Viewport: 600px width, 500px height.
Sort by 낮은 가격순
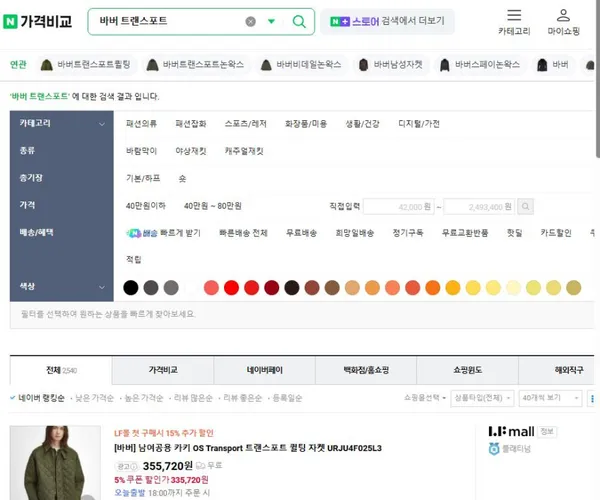point(94,398)
